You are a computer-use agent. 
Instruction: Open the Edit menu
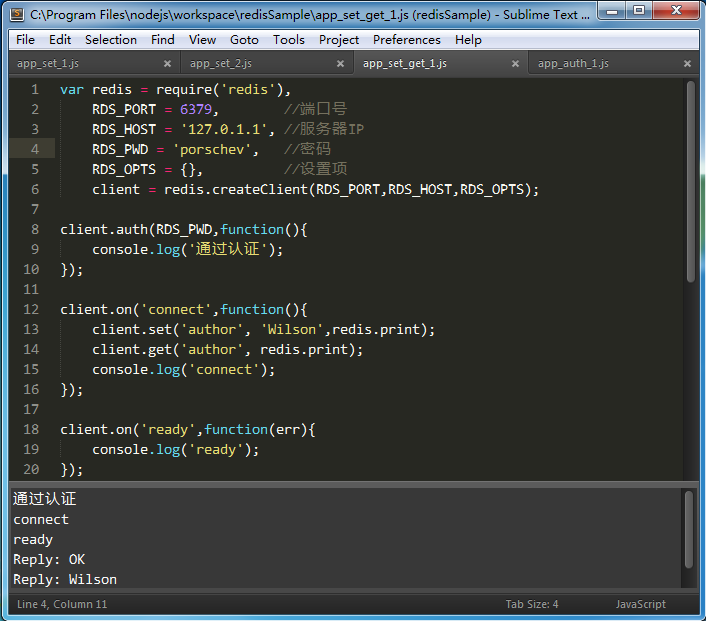[x=60, y=40]
